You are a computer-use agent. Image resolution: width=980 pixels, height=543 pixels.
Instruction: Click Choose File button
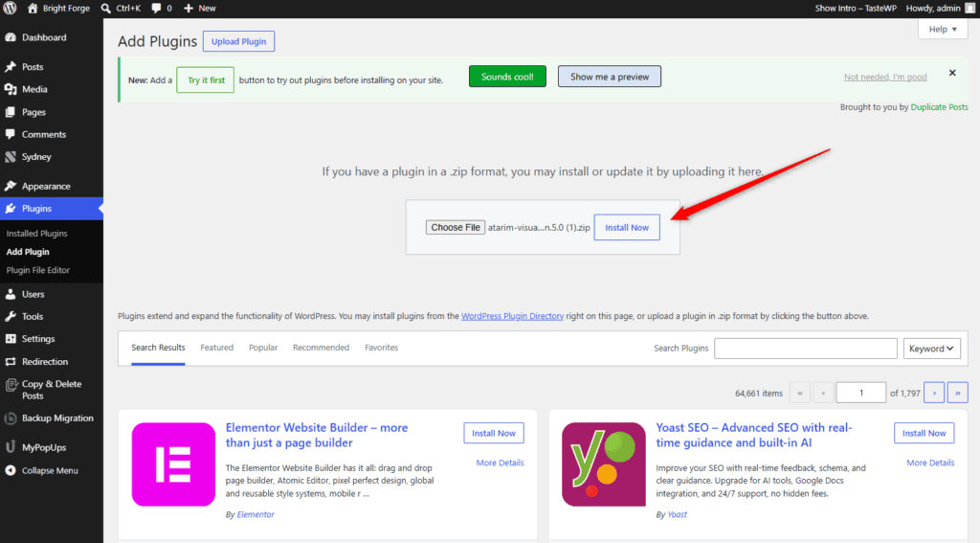coord(455,227)
